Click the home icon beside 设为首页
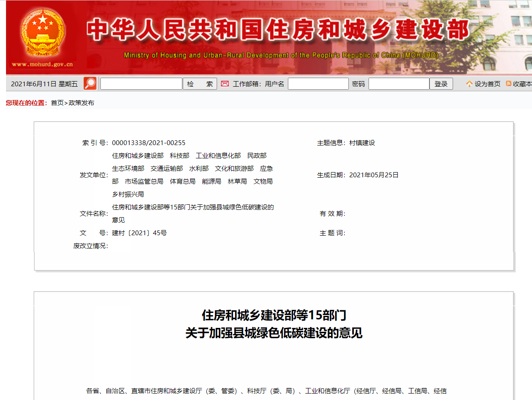Viewport: 532px width, 400px height. pos(469,84)
